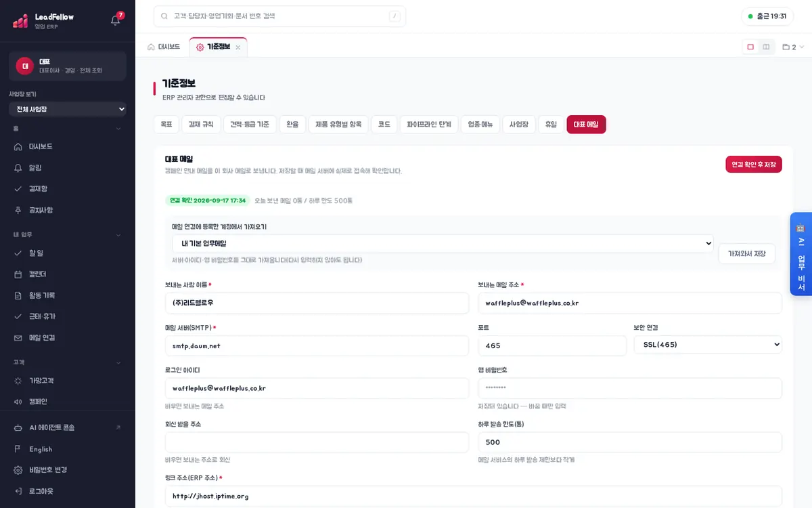Edit the 포트 field showing 465
This screenshot has width=812, height=508.
pyautogui.click(x=553, y=345)
